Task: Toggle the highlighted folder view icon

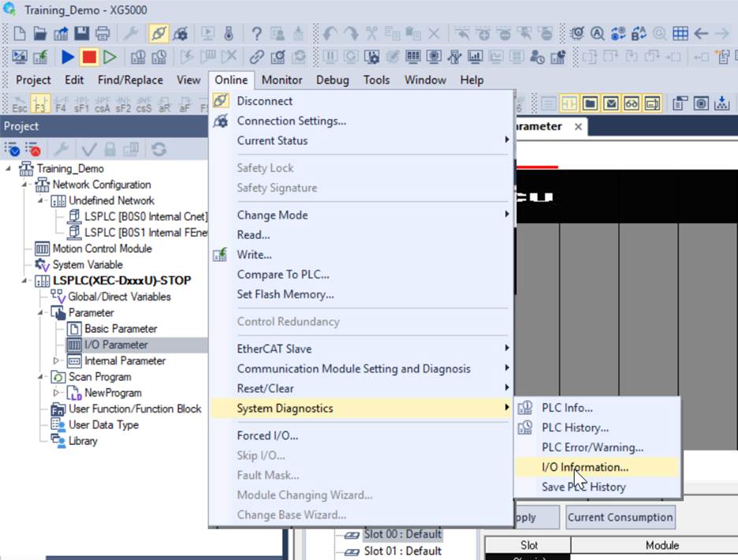Action: pyautogui.click(x=591, y=103)
